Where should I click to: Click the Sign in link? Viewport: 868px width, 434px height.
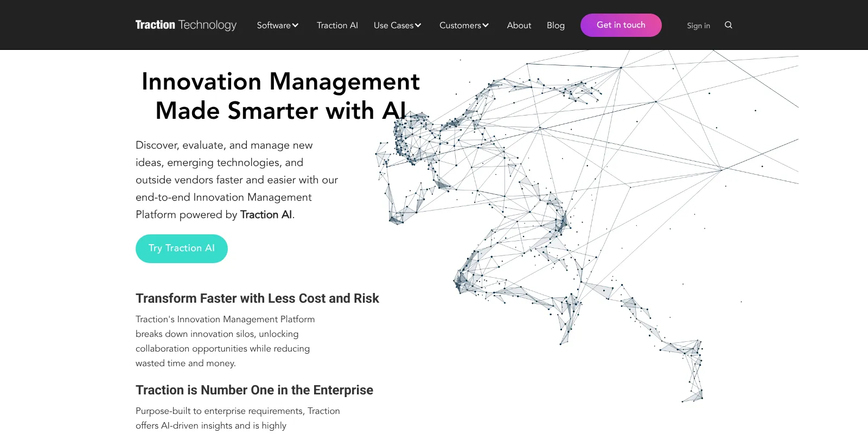click(698, 25)
